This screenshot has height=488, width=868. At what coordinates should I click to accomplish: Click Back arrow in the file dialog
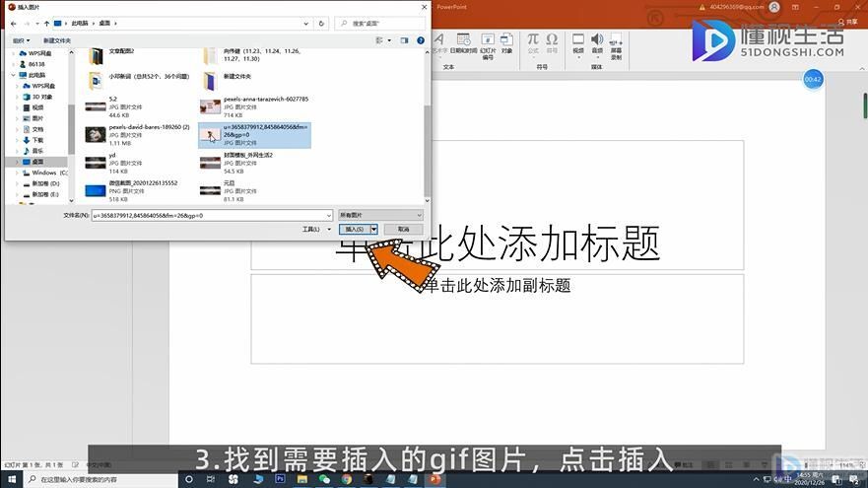pyautogui.click(x=13, y=24)
